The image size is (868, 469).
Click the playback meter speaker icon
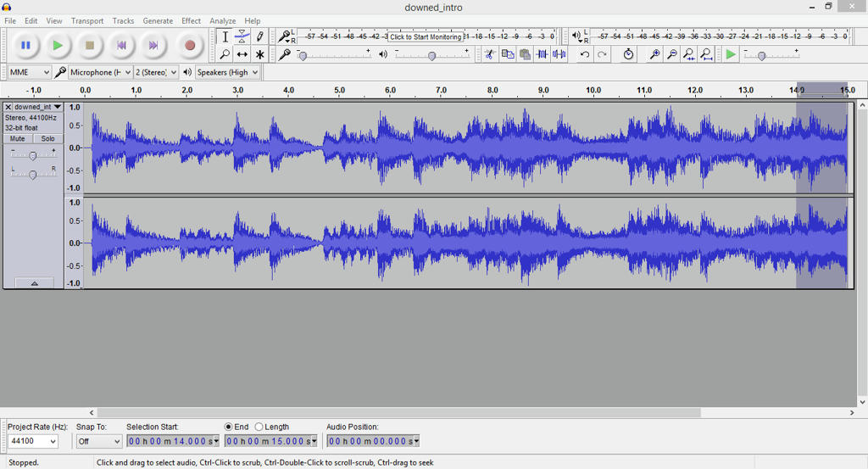[x=576, y=36]
